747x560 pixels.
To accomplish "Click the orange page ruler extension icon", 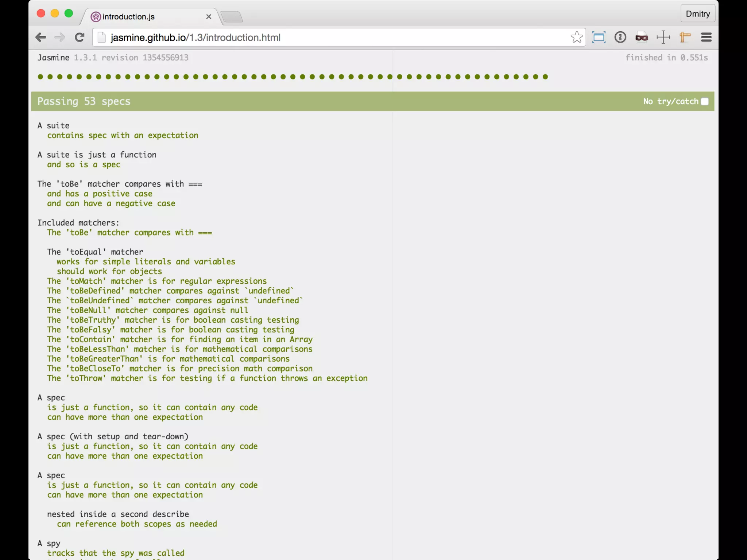I will coord(685,37).
